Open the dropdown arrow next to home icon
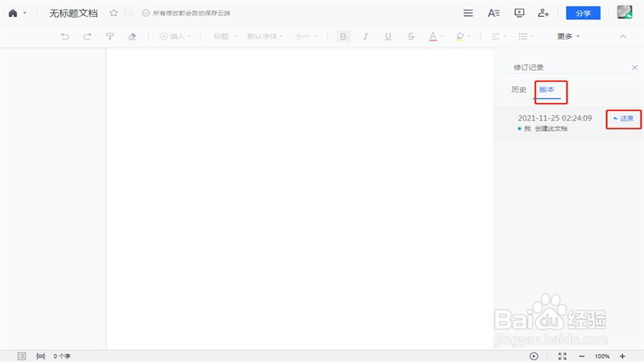Viewport: 644px width, 362px height. [x=25, y=13]
